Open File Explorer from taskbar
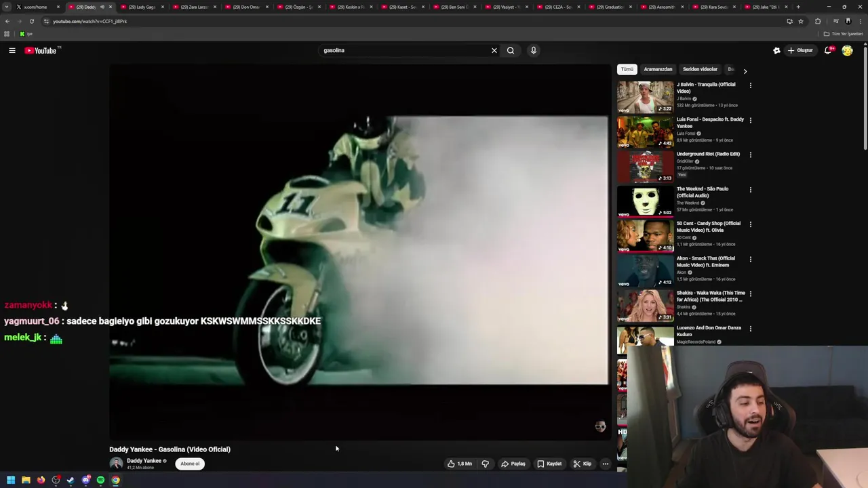The height and width of the screenshot is (488, 868). (x=26, y=480)
